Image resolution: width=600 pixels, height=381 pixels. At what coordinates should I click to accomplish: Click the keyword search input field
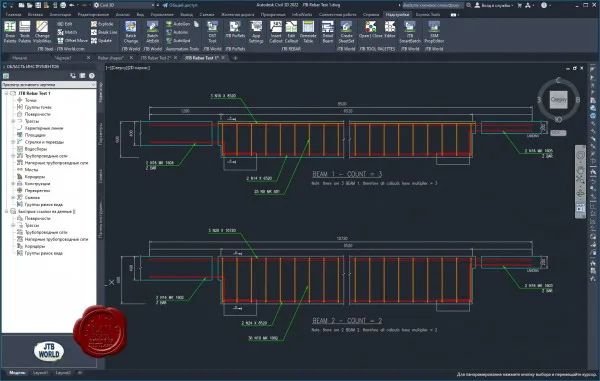coord(432,5)
